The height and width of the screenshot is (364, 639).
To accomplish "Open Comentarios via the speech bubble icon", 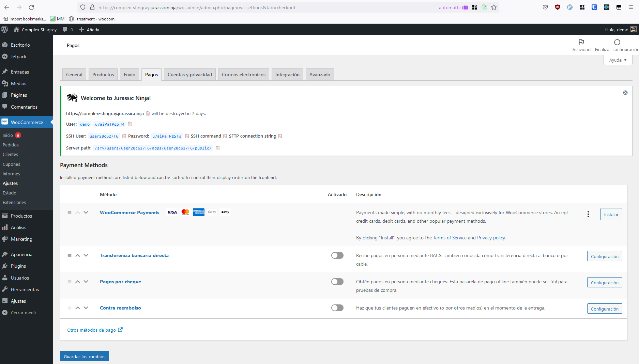I will click(x=5, y=107).
